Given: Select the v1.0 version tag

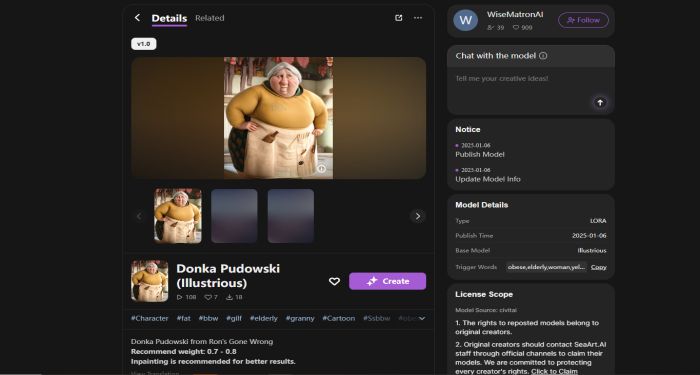Looking at the screenshot, I should pyautogui.click(x=144, y=44).
